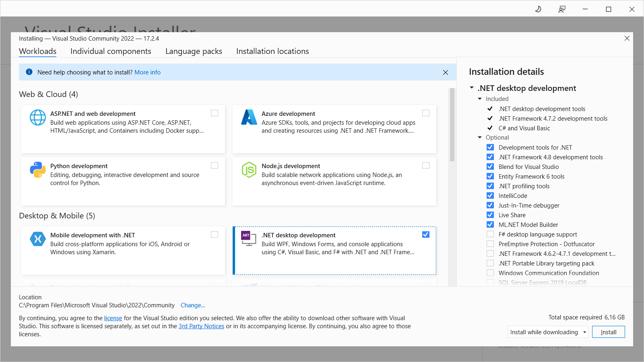The width and height of the screenshot is (644, 362).
Task: Uncheck IntelliCode component
Action: coord(490,195)
